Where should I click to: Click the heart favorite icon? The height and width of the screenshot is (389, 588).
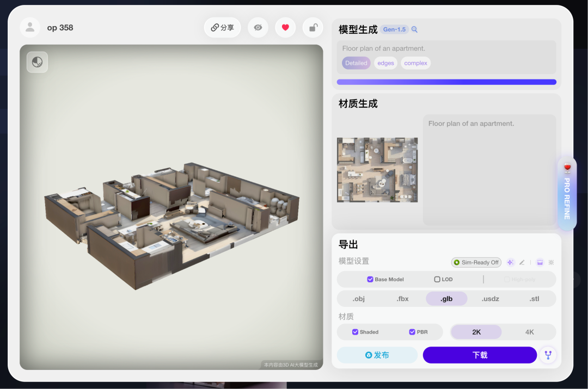(x=285, y=27)
